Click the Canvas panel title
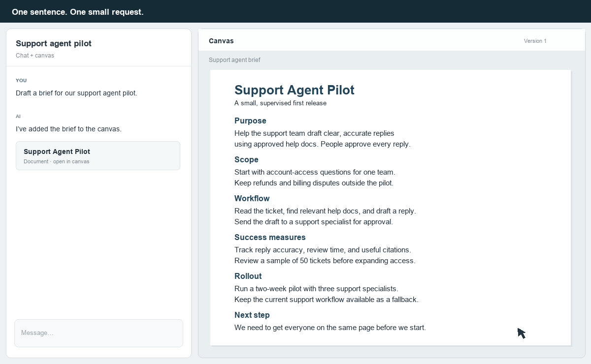The width and height of the screenshot is (591, 364). click(x=221, y=41)
